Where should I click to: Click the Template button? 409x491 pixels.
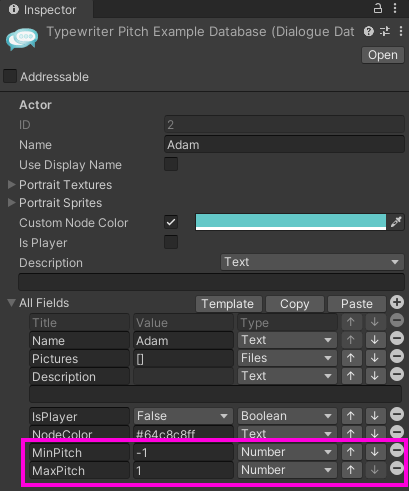pos(228,304)
